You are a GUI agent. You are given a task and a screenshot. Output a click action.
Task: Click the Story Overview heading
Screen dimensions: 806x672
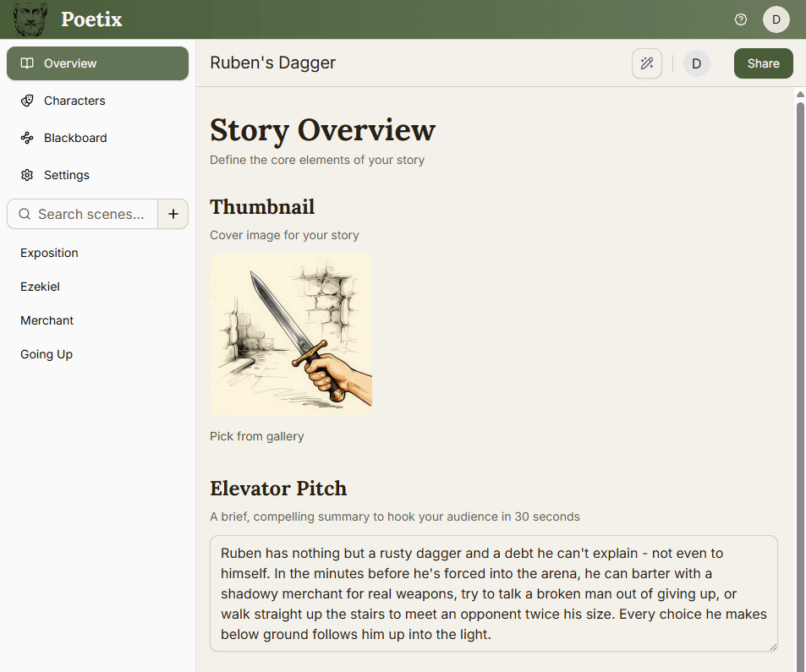tap(322, 130)
